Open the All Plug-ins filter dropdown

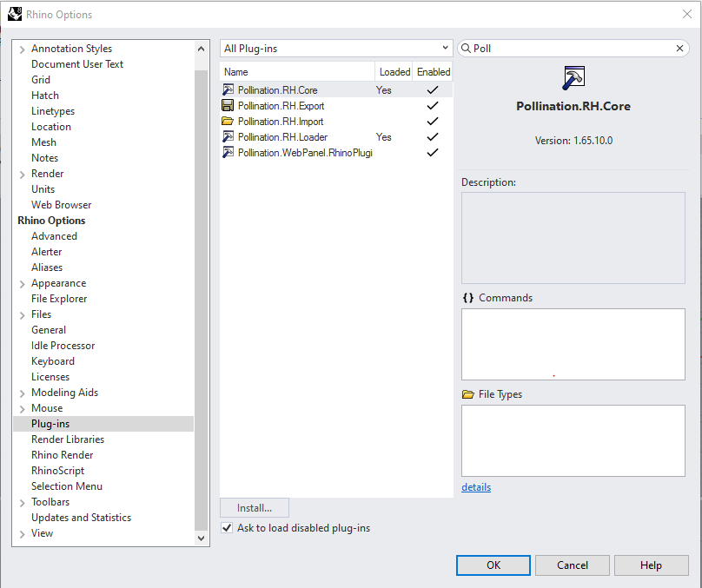click(335, 49)
